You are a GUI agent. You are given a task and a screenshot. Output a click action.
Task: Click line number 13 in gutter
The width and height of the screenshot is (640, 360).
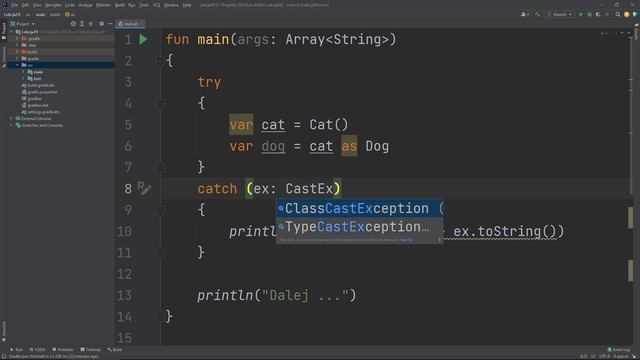(x=124, y=295)
